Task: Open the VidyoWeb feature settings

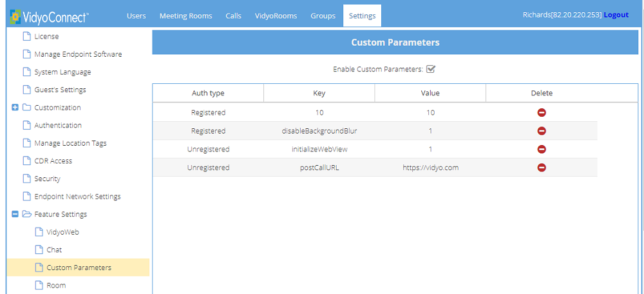Action: [x=62, y=232]
